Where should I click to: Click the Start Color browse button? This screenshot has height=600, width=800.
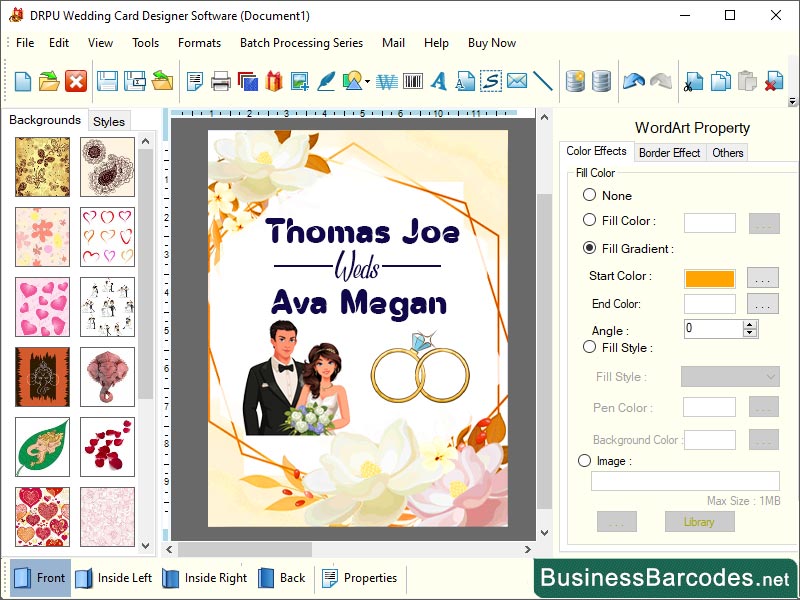coord(763,278)
